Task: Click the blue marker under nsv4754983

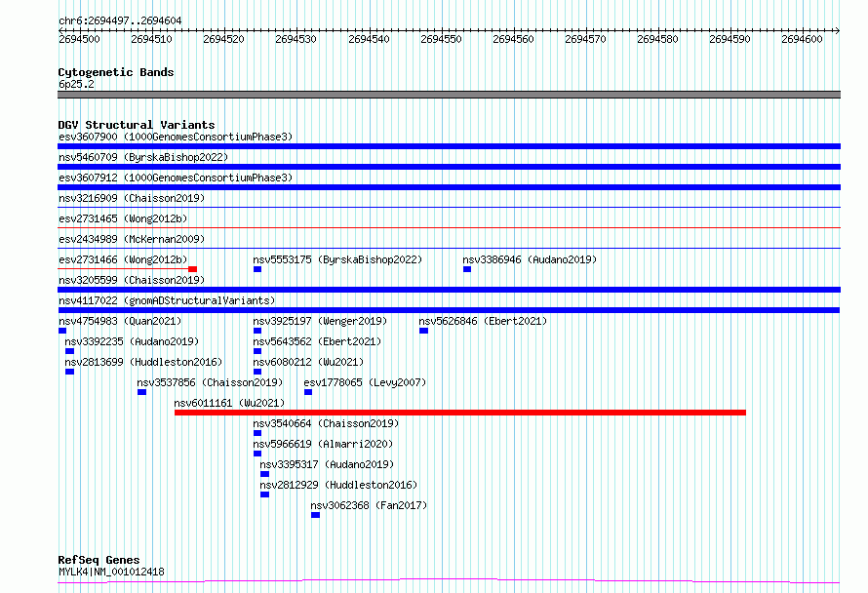Action: pos(62,331)
